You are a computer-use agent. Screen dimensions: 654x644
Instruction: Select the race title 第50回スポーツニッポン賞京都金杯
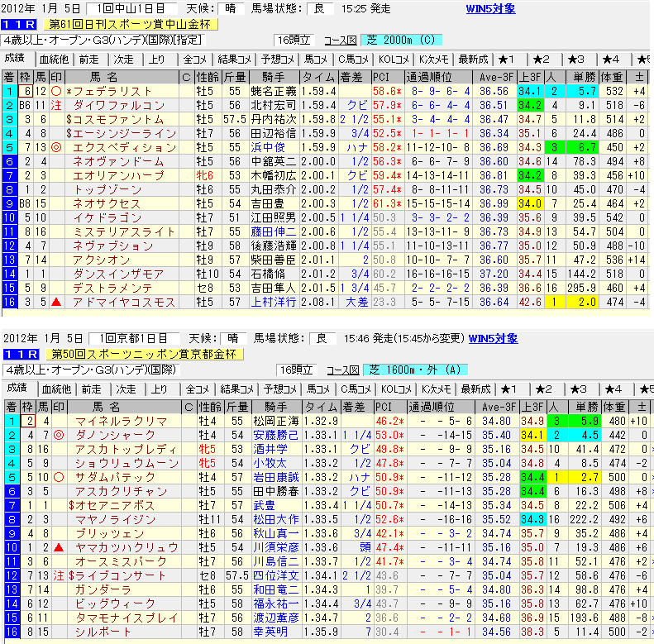tap(144, 354)
